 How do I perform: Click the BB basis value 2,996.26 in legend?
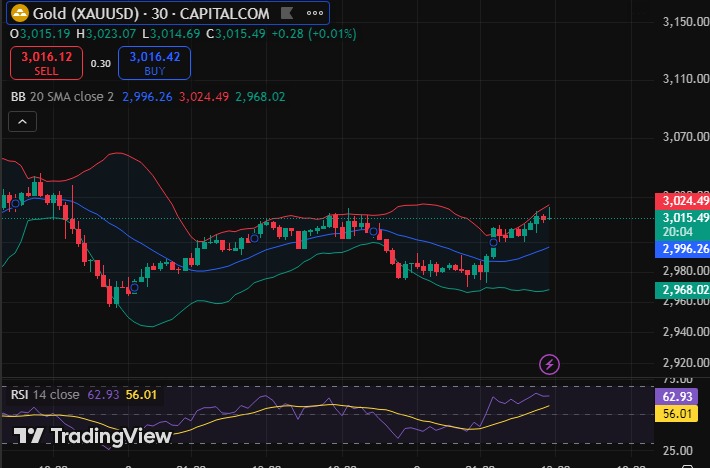point(147,97)
